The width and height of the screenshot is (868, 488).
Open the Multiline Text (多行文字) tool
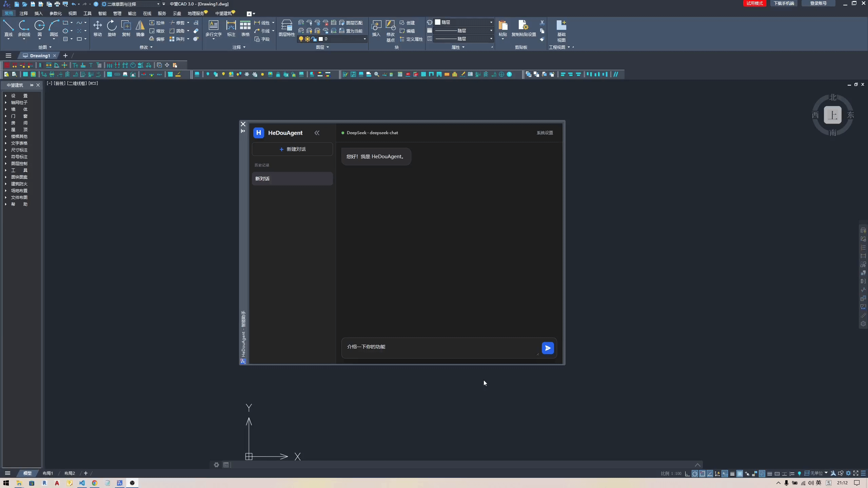pyautogui.click(x=214, y=28)
